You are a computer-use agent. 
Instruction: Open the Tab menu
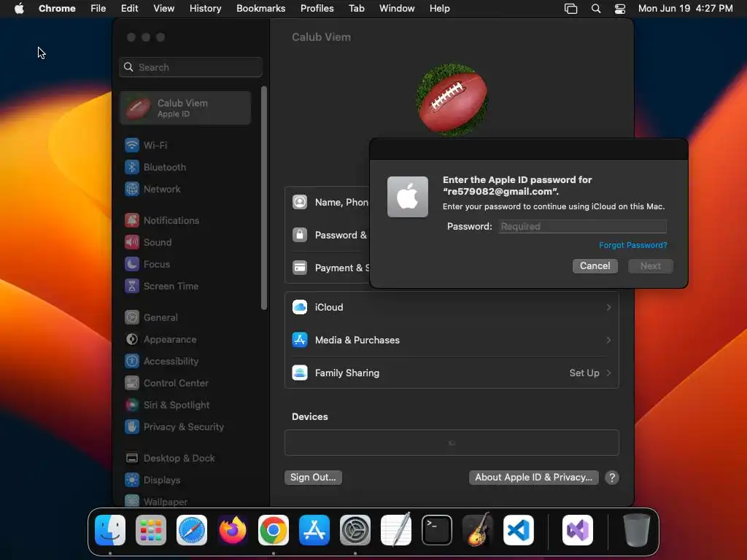(x=356, y=8)
